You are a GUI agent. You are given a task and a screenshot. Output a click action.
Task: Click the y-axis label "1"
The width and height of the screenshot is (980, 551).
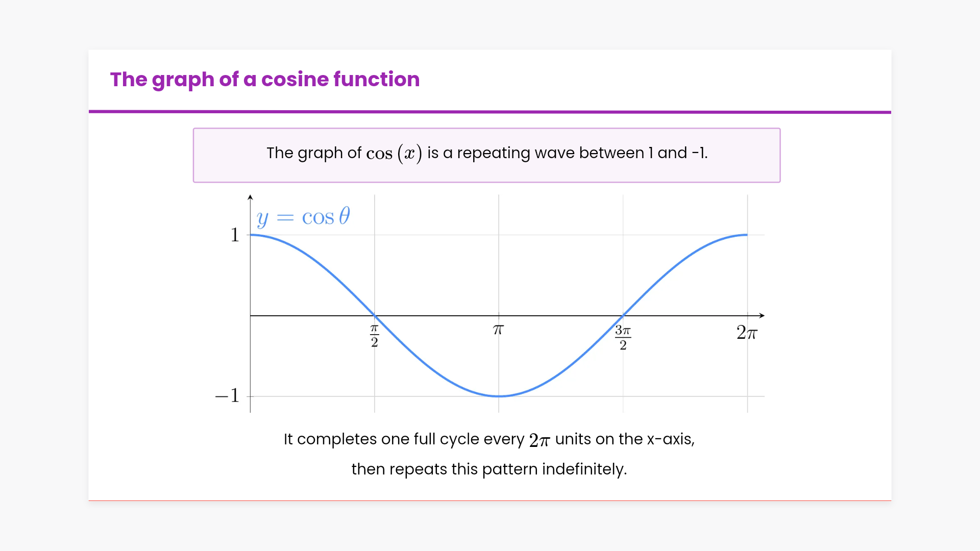[235, 235]
